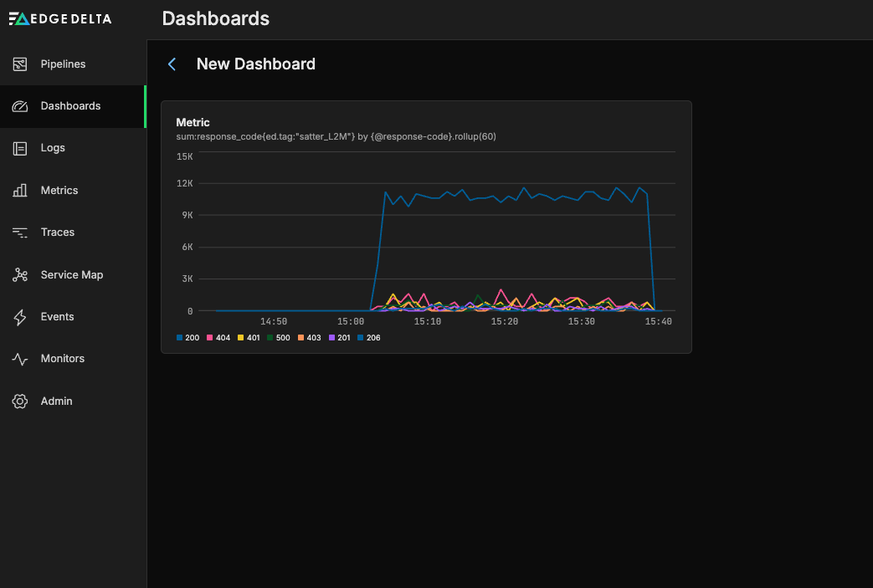873x588 pixels.
Task: Click the Monitors pulse icon
Action: 20,359
